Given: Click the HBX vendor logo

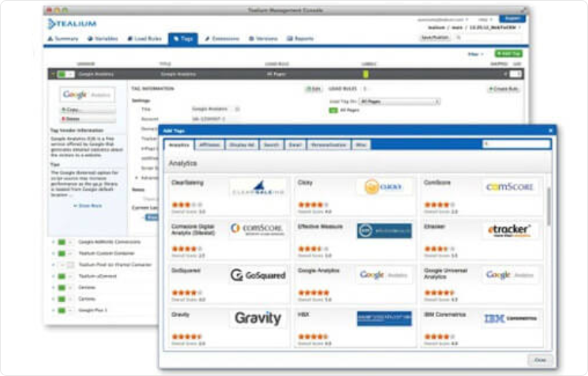Looking at the screenshot, I should (x=384, y=319).
